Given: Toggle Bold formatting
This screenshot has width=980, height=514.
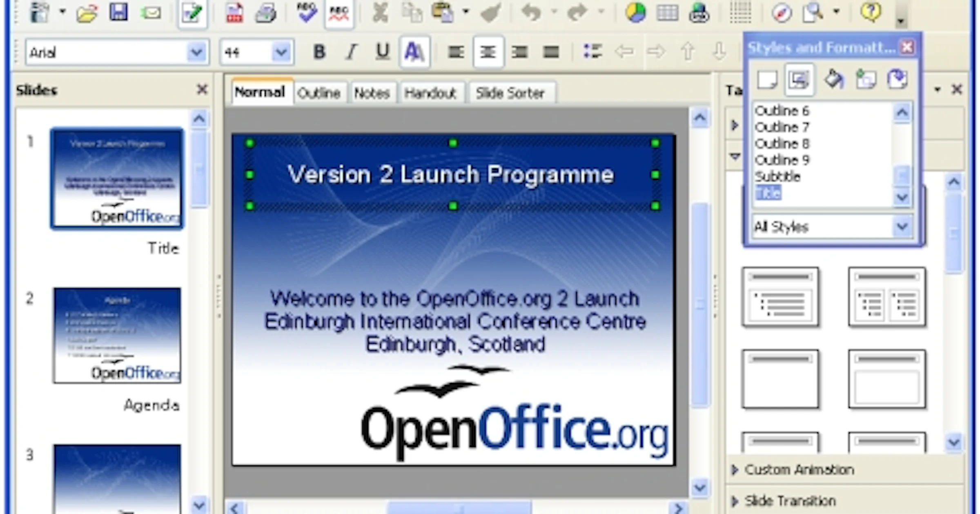Looking at the screenshot, I should [x=319, y=52].
